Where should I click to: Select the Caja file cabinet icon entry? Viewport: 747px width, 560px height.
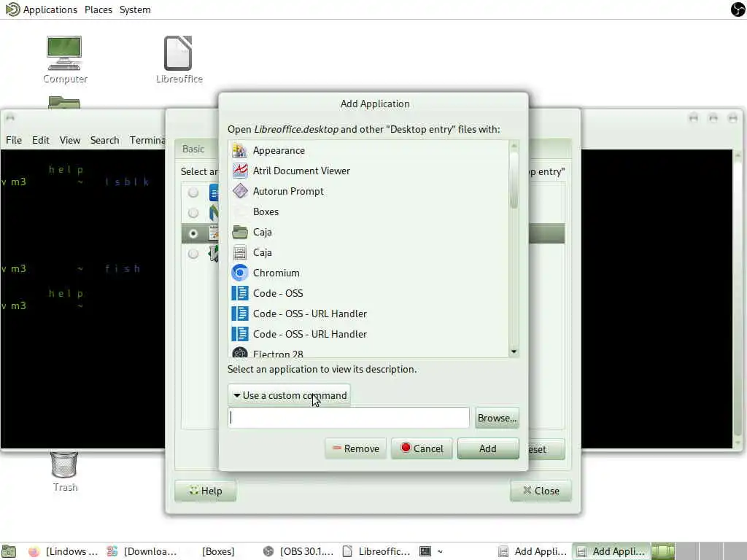point(239,252)
